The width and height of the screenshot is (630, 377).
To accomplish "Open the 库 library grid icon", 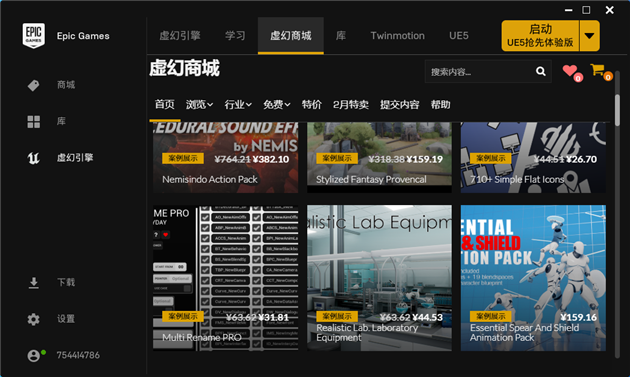I will 33,121.
